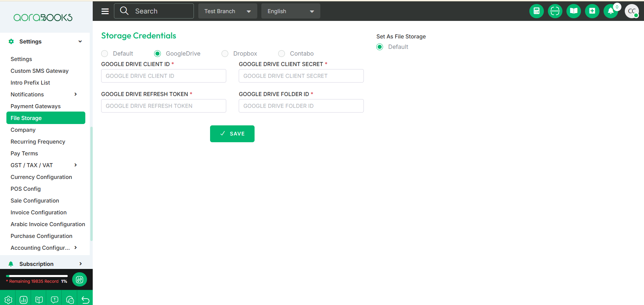Select the Dropbox radio option
The image size is (644, 305).
pyautogui.click(x=225, y=54)
